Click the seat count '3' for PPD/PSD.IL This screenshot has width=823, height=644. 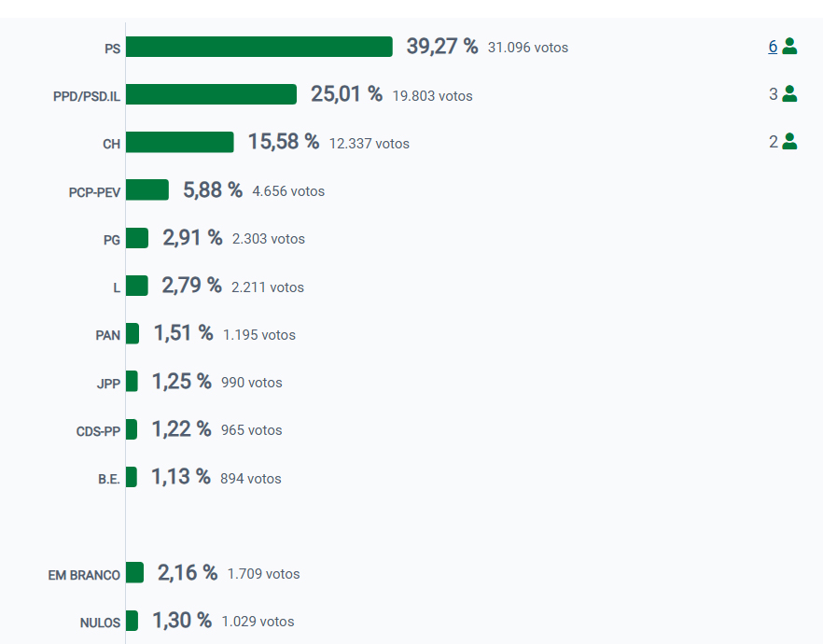773,93
